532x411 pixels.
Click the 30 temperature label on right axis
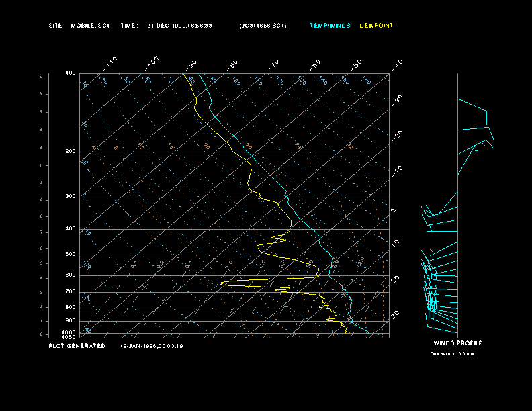395,314
